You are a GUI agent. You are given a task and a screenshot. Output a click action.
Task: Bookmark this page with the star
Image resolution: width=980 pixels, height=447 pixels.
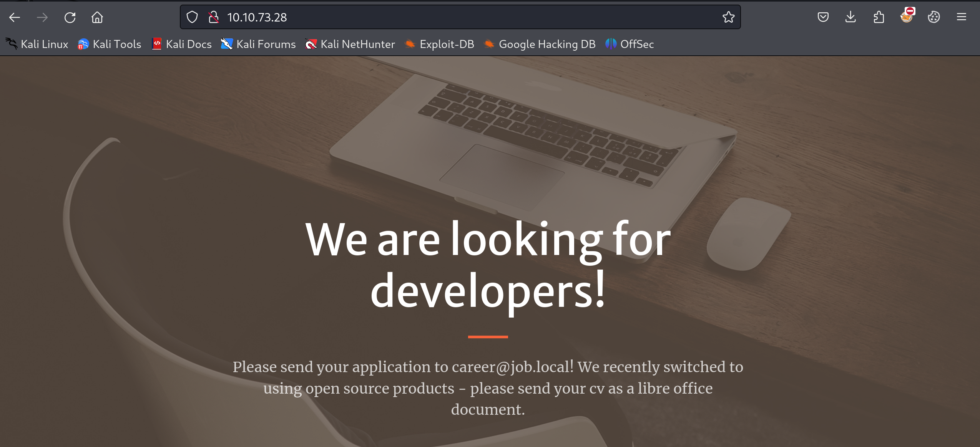tap(728, 17)
